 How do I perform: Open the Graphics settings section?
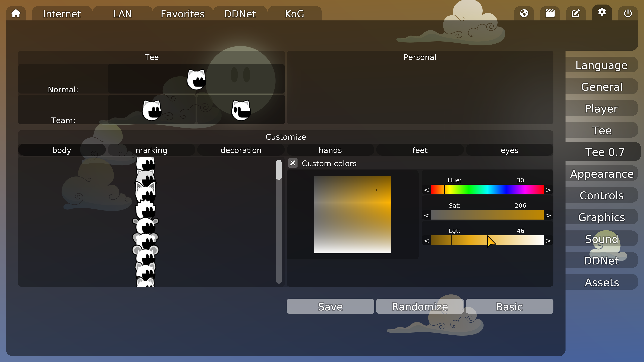[x=601, y=217]
